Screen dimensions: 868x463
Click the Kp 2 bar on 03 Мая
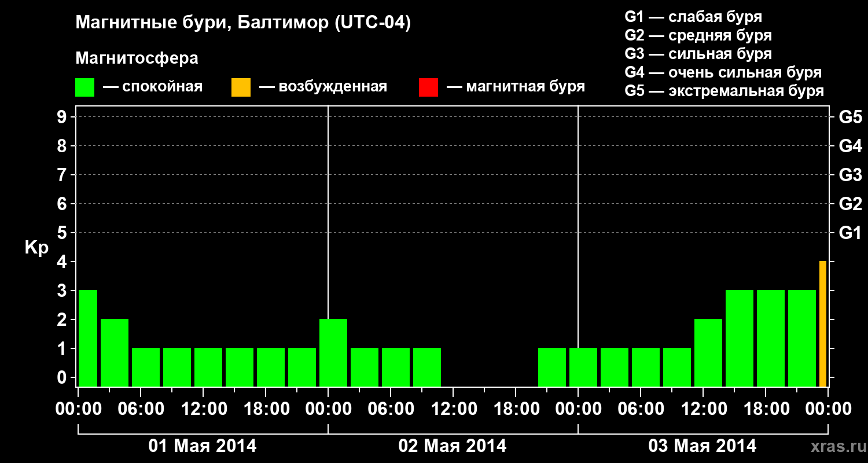[708, 353]
